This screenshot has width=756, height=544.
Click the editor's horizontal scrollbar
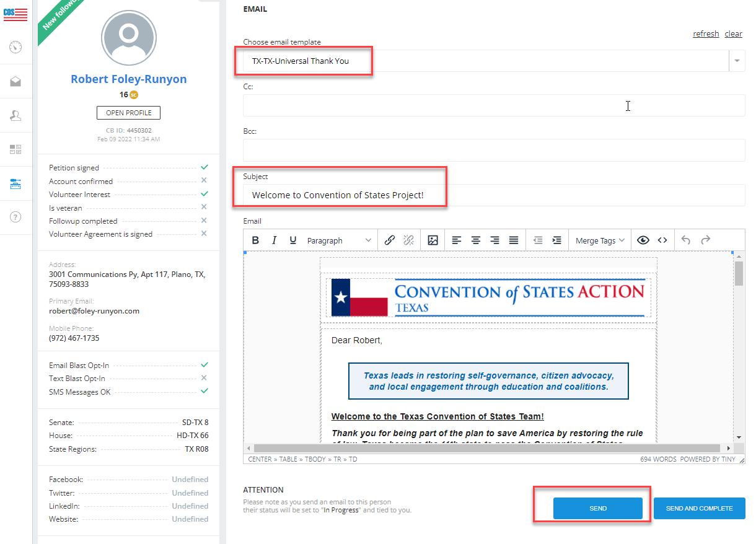pos(486,448)
